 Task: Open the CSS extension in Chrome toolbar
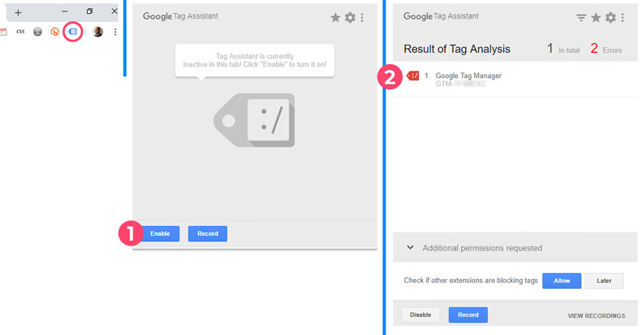(x=20, y=31)
